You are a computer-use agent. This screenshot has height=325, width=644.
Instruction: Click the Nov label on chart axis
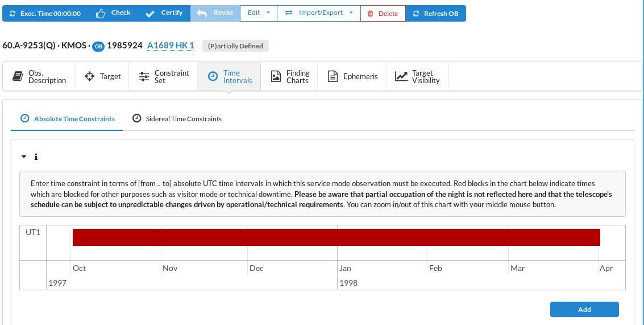[x=170, y=268]
